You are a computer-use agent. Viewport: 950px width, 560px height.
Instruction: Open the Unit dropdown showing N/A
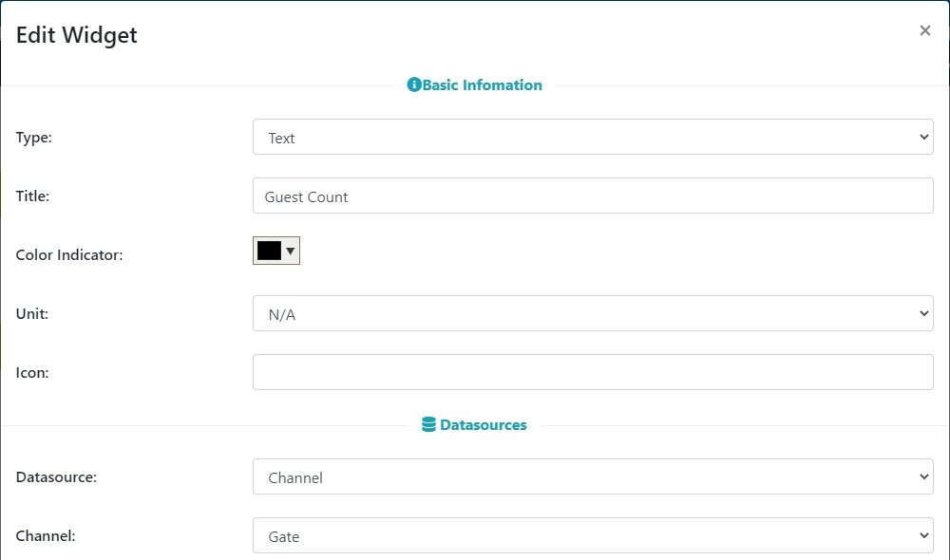click(x=593, y=314)
